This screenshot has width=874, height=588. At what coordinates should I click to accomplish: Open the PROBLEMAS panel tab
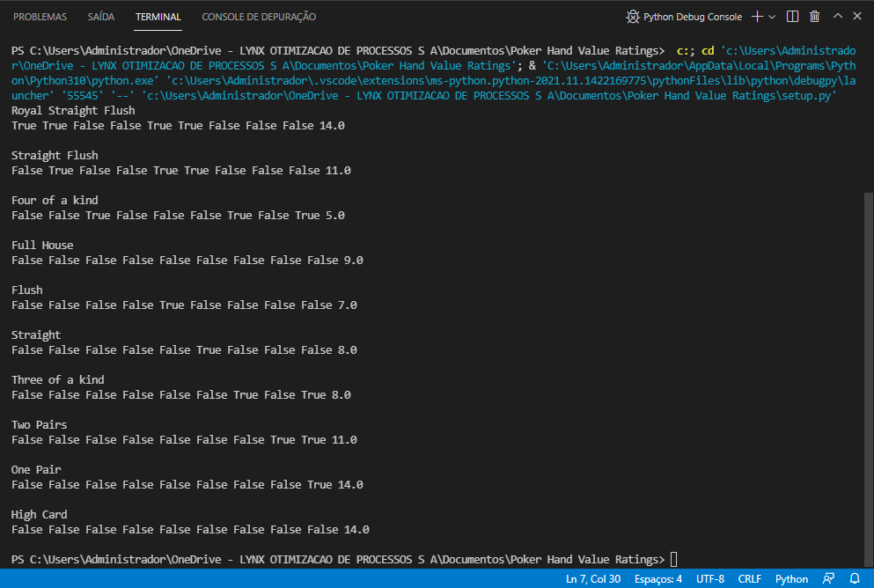pyautogui.click(x=40, y=17)
